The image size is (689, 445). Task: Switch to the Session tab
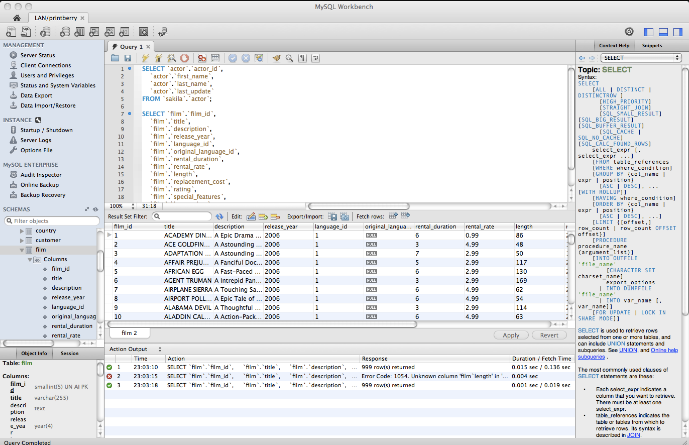(x=70, y=353)
